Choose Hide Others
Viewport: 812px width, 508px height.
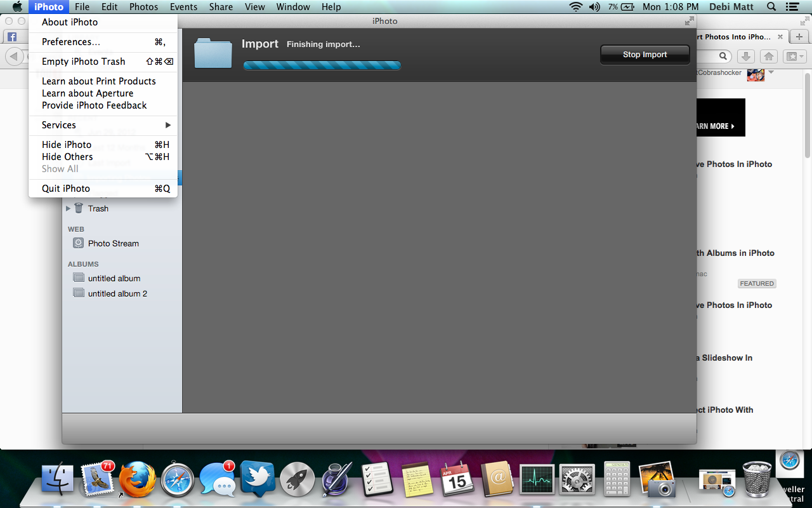pos(103,157)
